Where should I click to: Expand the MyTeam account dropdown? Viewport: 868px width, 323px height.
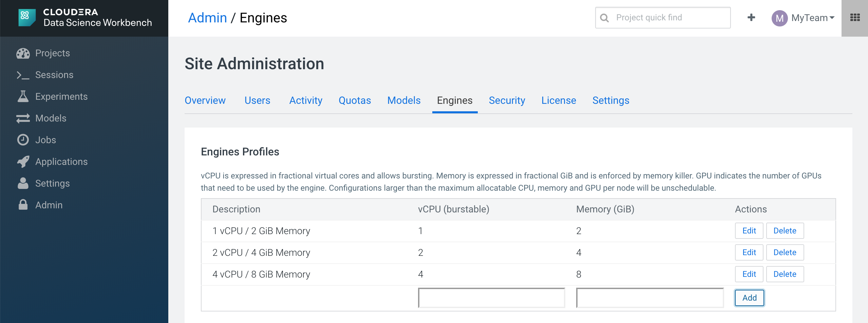(803, 18)
